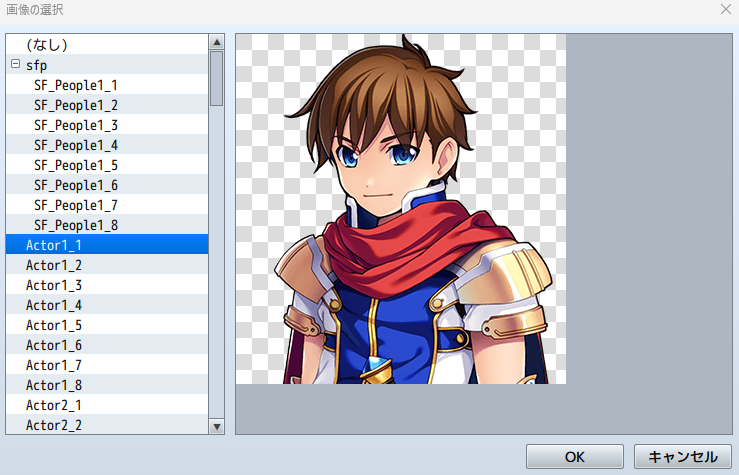739x475 pixels.
Task: Pick SF_People1_5 image file
Action: pyautogui.click(x=76, y=165)
